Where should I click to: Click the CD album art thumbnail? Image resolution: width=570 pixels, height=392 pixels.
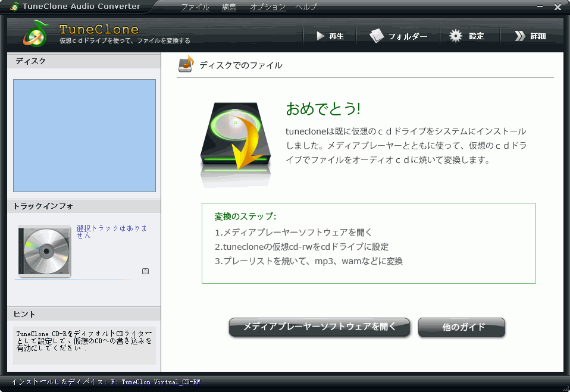click(44, 250)
